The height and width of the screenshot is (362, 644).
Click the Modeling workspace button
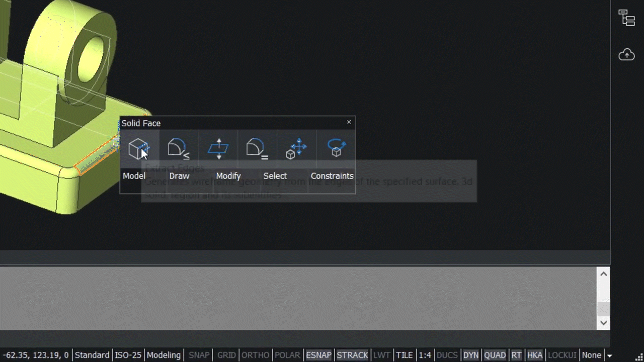(x=164, y=355)
